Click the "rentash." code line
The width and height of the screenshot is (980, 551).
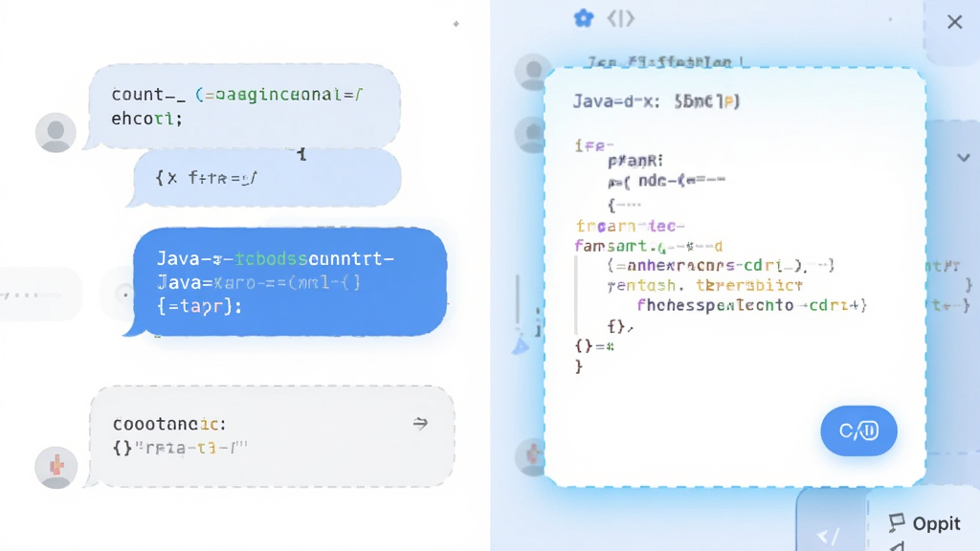point(705,285)
